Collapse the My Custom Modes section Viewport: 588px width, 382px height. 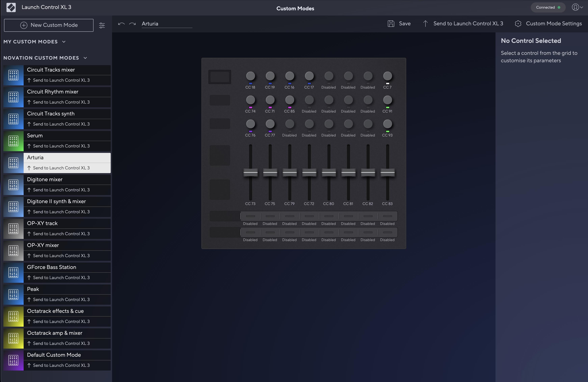[64, 42]
